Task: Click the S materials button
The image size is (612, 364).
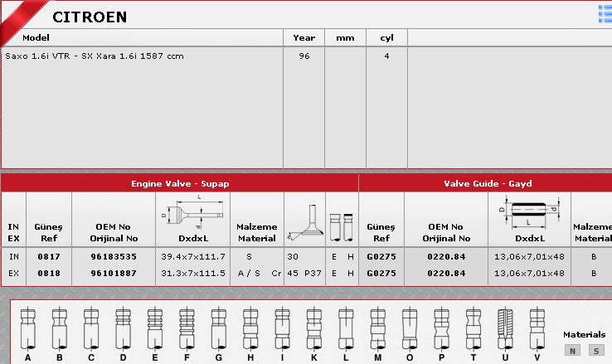Action: [x=595, y=350]
